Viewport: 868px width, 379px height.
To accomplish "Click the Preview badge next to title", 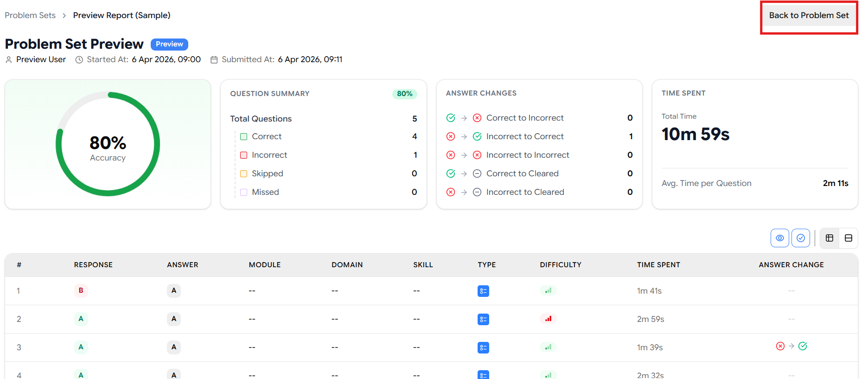I will pyautogui.click(x=169, y=44).
